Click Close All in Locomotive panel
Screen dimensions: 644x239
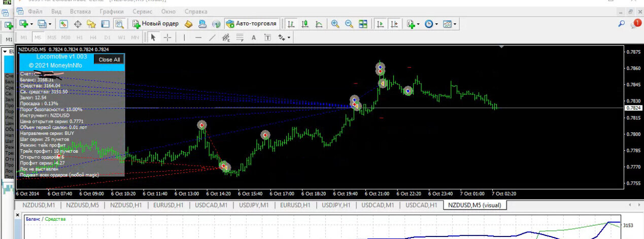point(109,59)
